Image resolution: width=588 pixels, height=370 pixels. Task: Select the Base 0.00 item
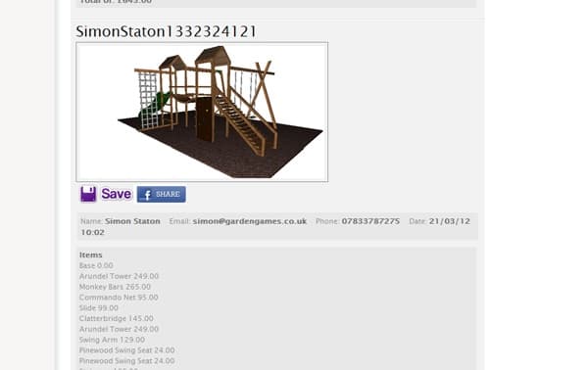click(x=96, y=265)
